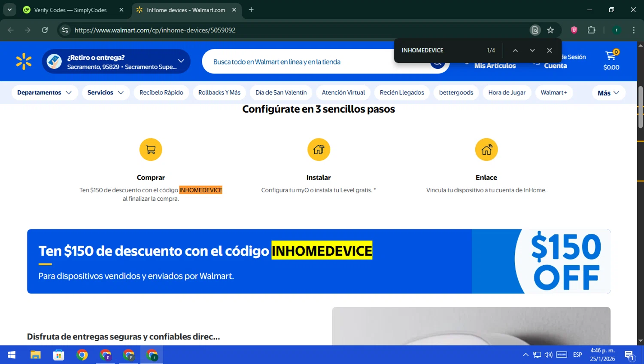The height and width of the screenshot is (364, 644).
Task: Open the uBlock shield extension
Action: click(574, 30)
